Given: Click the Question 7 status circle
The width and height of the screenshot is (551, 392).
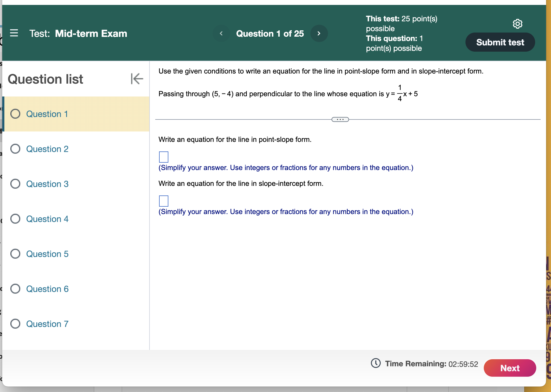Looking at the screenshot, I should (16, 324).
